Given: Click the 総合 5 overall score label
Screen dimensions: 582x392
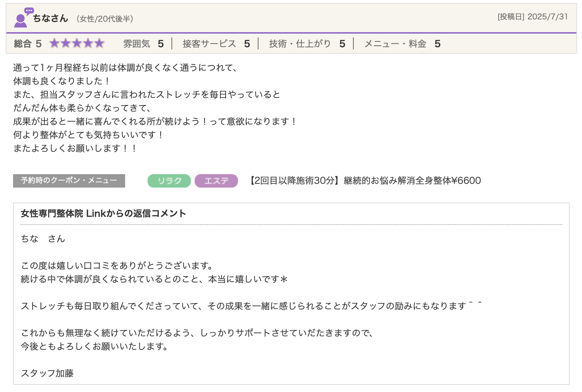Looking at the screenshot, I should coord(28,44).
